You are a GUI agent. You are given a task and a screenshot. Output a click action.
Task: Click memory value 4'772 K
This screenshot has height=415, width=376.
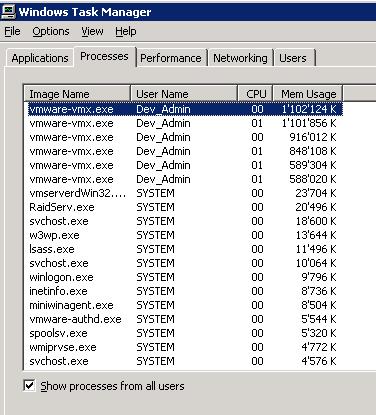click(319, 347)
